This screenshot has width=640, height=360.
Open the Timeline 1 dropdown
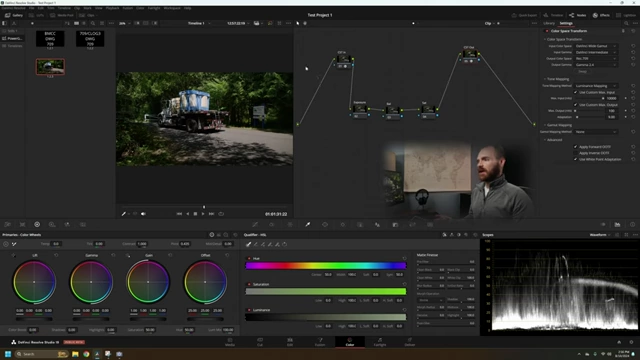[x=199, y=23]
